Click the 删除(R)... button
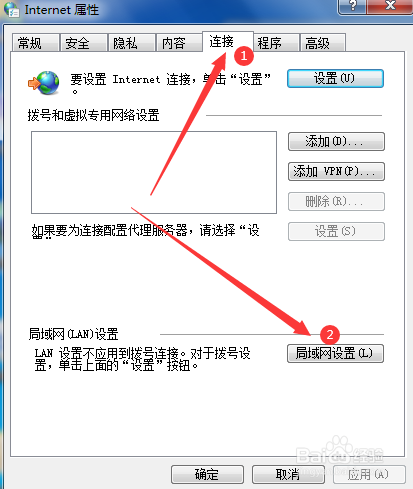This screenshot has height=489, width=413. (x=336, y=201)
